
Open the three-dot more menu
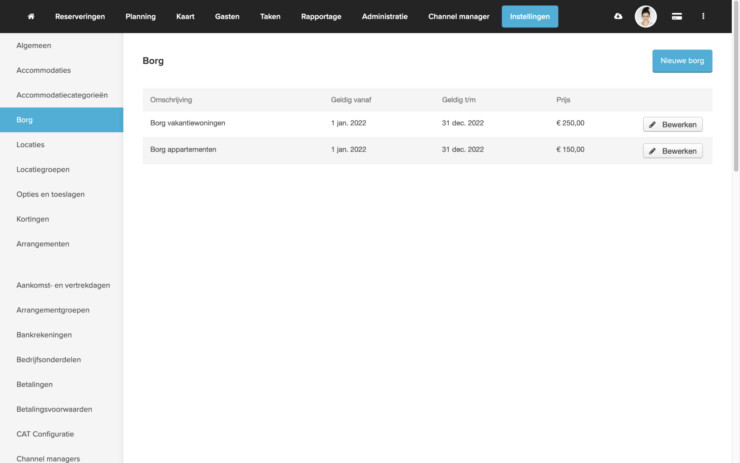pos(703,17)
